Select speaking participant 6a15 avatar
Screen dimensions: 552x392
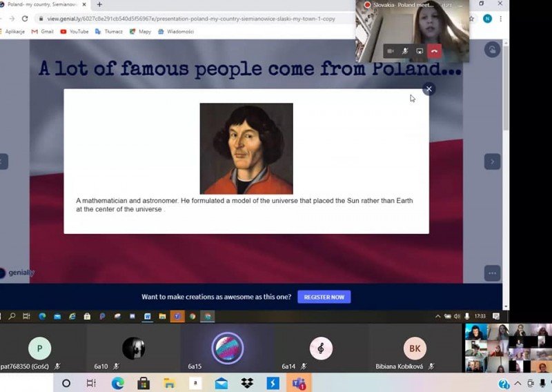pyautogui.click(x=228, y=349)
